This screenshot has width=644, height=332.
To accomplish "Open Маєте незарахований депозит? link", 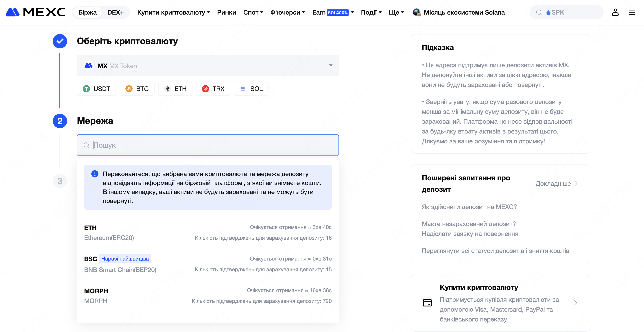I will [x=469, y=224].
